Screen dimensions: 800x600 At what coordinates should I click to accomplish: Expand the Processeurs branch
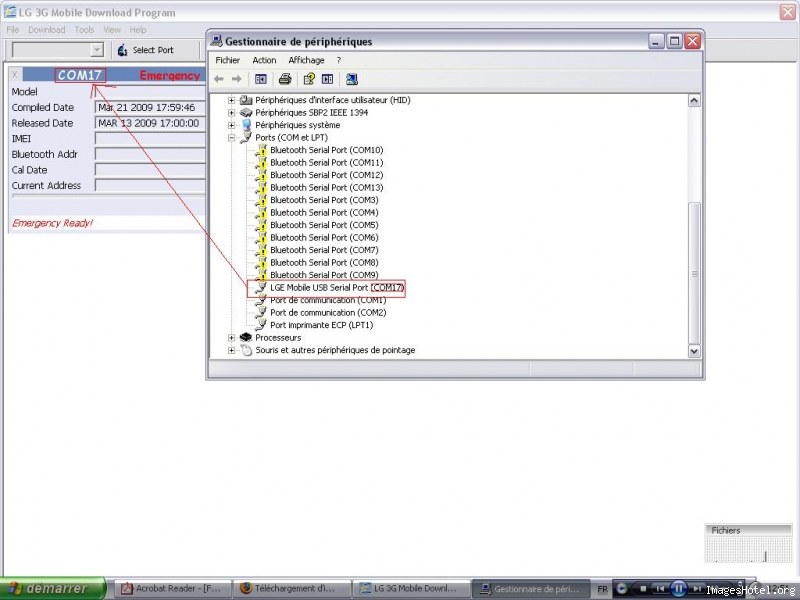coord(230,337)
